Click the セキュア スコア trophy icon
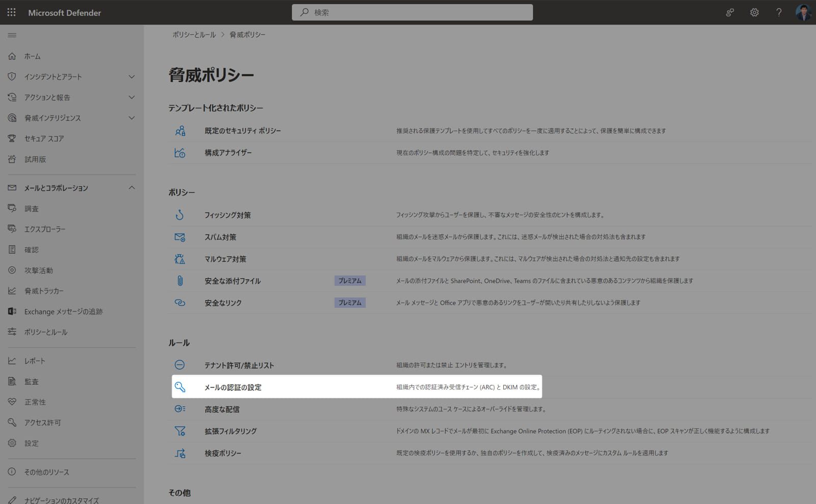 pyautogui.click(x=12, y=138)
